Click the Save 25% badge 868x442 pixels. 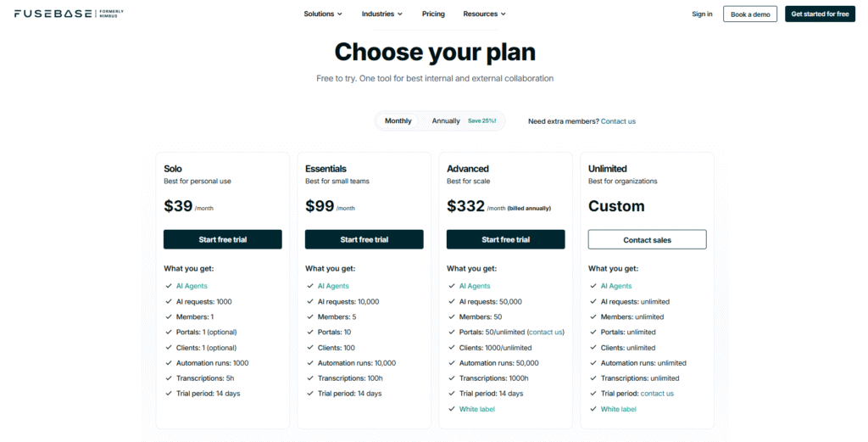point(482,121)
